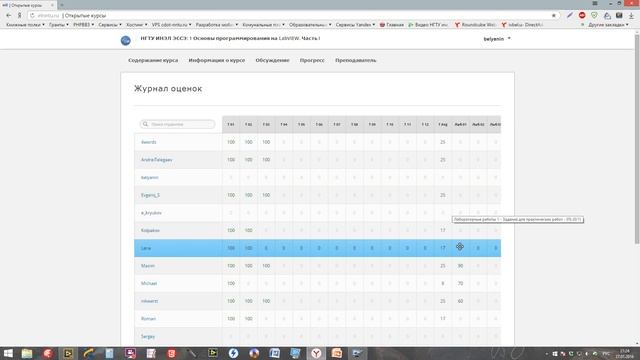Viewport: 640px width, 360px height.
Task: Click T 01 score 100 in Michael's row
Action: pos(231,283)
